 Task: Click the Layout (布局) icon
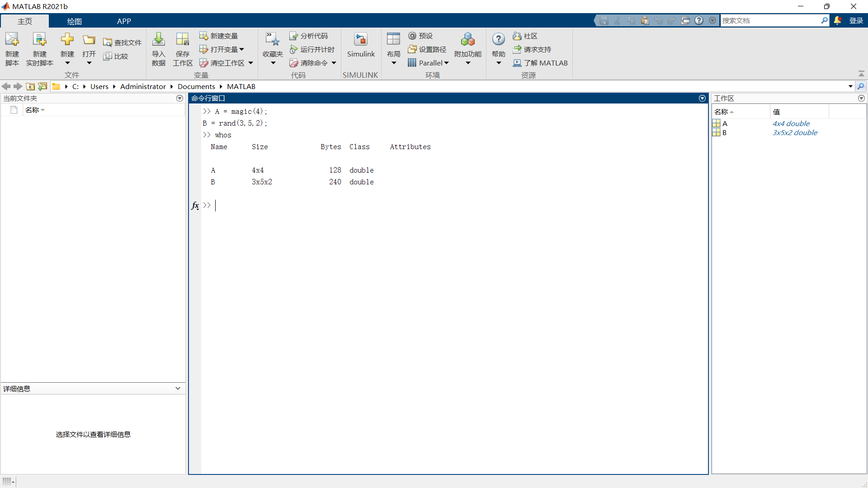coord(393,39)
